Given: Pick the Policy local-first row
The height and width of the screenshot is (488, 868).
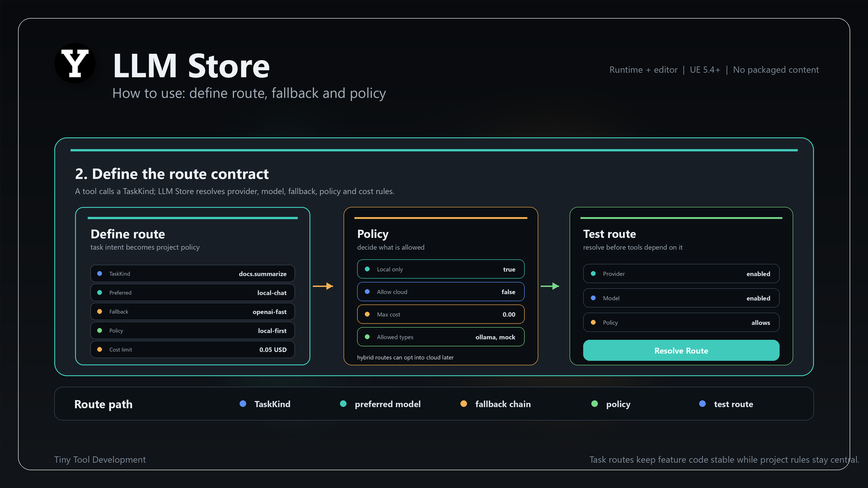Looking at the screenshot, I should (193, 330).
